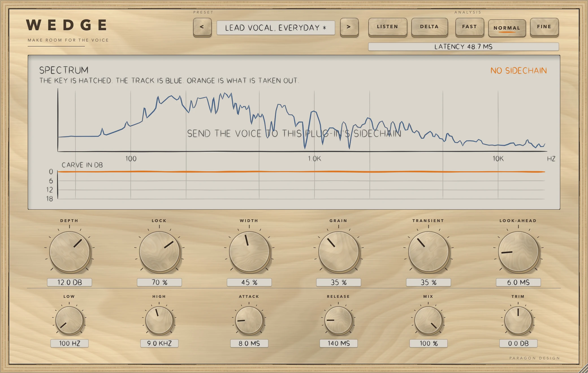Click the LOW frequency knob

tap(69, 320)
